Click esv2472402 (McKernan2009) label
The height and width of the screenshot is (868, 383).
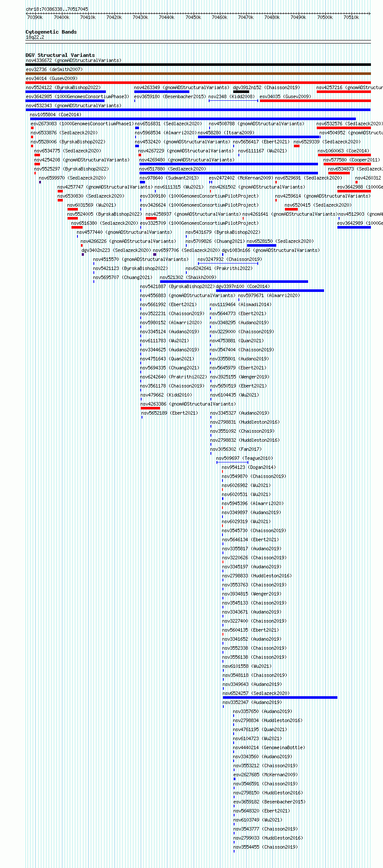tap(241, 178)
